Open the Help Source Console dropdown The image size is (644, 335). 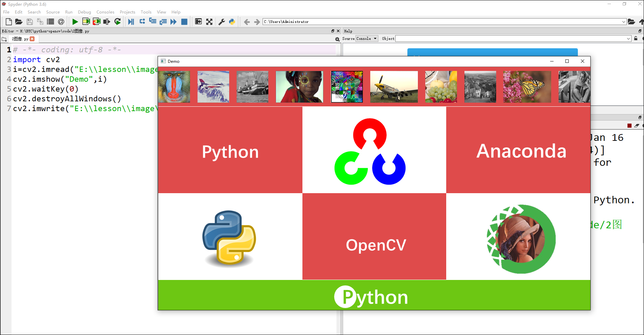click(367, 38)
